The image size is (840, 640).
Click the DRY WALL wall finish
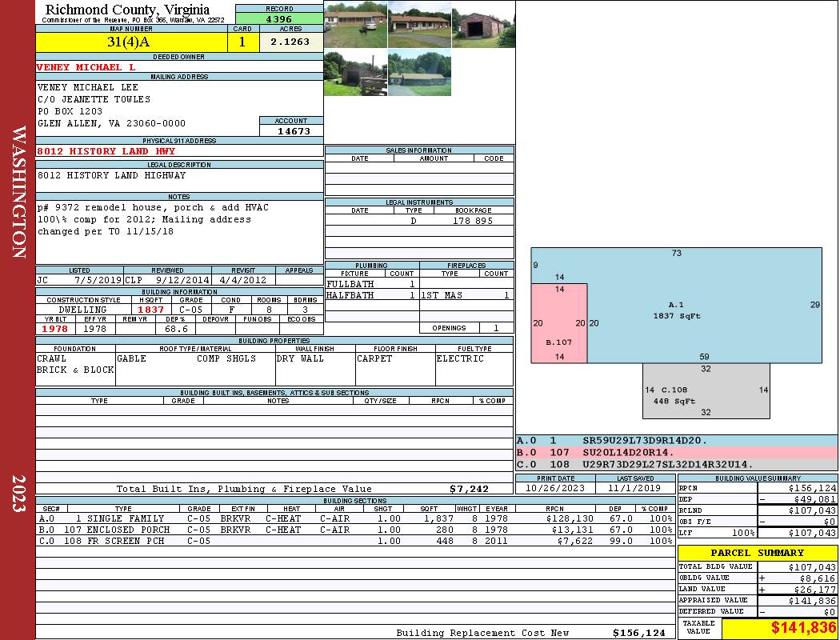tap(300, 358)
